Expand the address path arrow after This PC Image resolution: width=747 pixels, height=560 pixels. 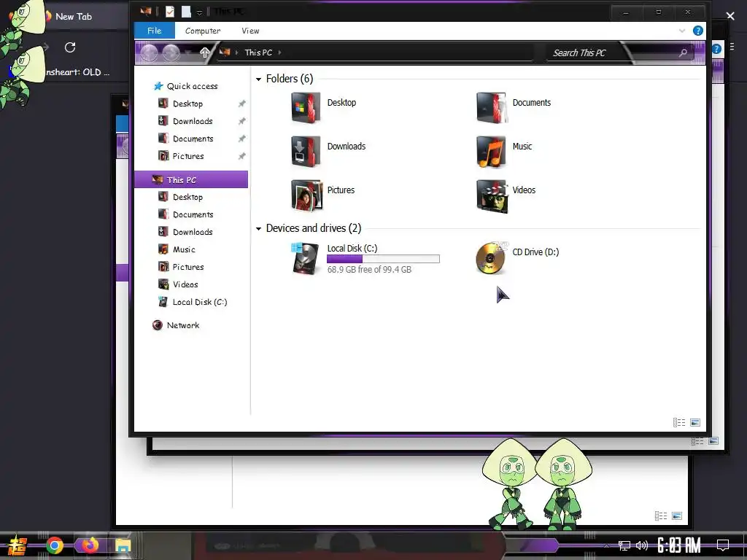(279, 52)
